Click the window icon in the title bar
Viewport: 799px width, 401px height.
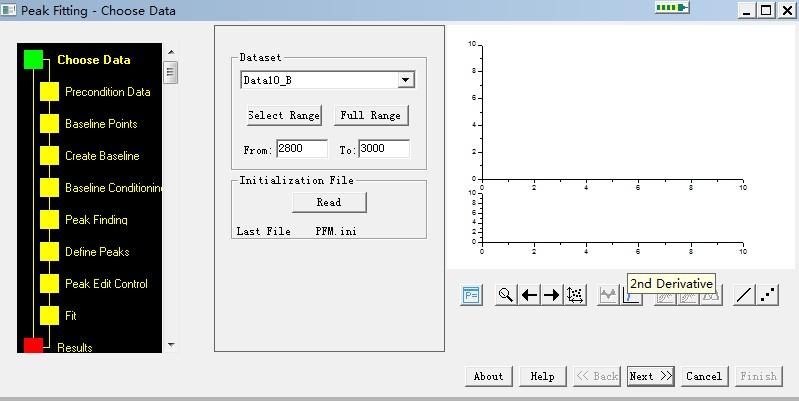click(8, 10)
